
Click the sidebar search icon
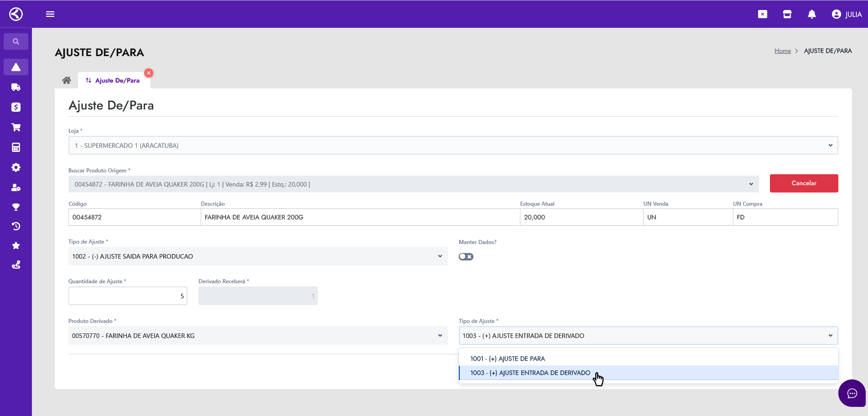pyautogui.click(x=16, y=42)
